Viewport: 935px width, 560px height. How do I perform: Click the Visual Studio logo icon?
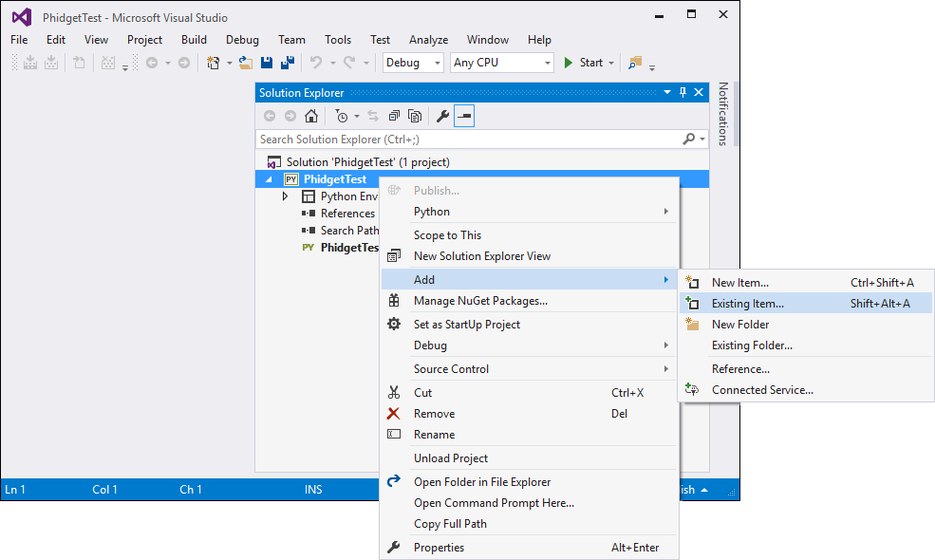(22, 17)
